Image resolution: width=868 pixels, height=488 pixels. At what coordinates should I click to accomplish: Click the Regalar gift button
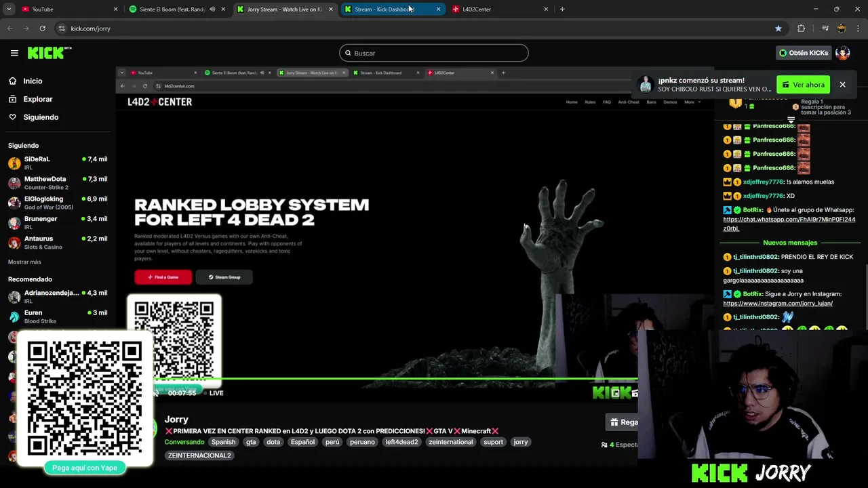coord(623,422)
